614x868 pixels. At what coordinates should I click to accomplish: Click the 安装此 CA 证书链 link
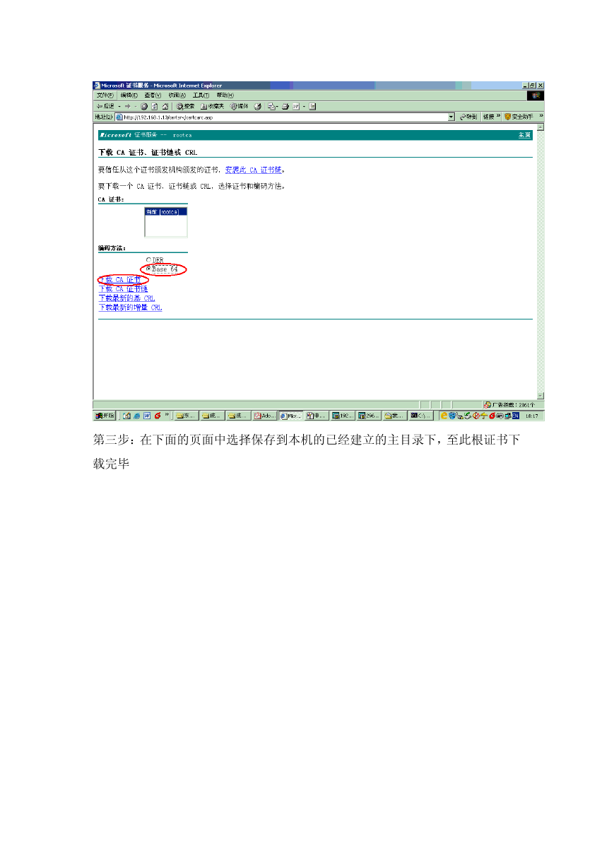[253, 170]
